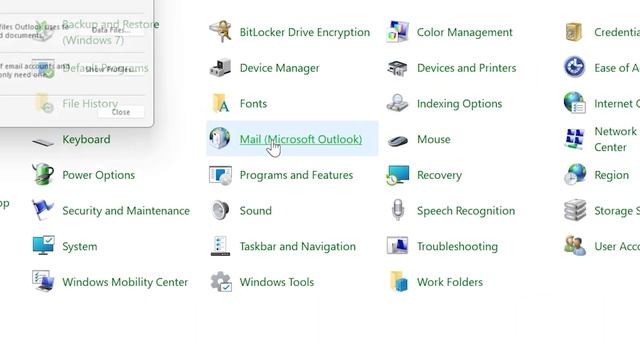
Task: Click the Taskbar and Navigation icon
Action: [220, 246]
